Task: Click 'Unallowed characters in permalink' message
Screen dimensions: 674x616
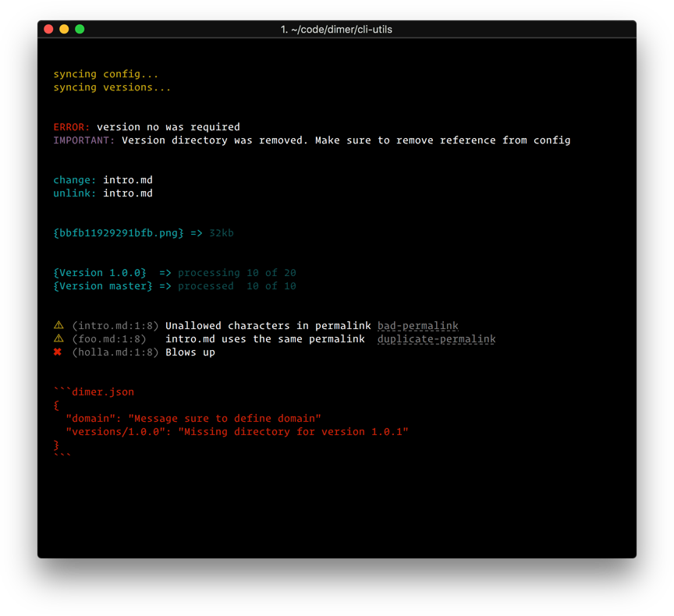Action: [268, 326]
